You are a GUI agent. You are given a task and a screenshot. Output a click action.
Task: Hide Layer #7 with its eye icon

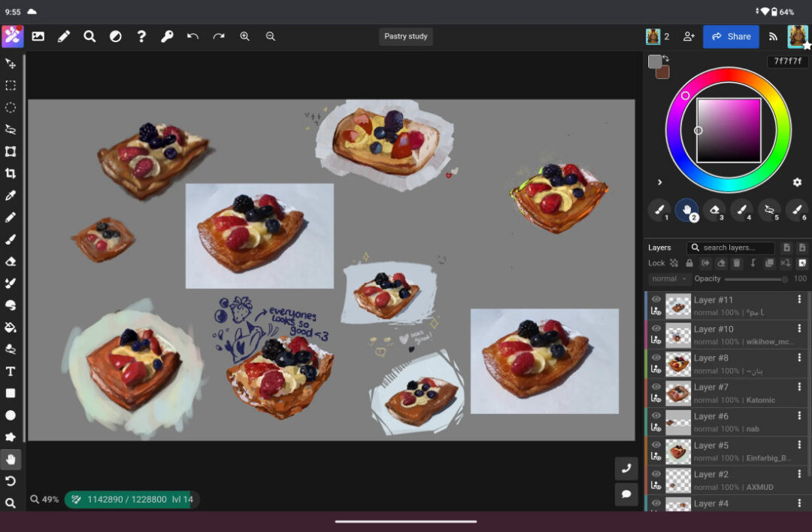click(x=656, y=386)
